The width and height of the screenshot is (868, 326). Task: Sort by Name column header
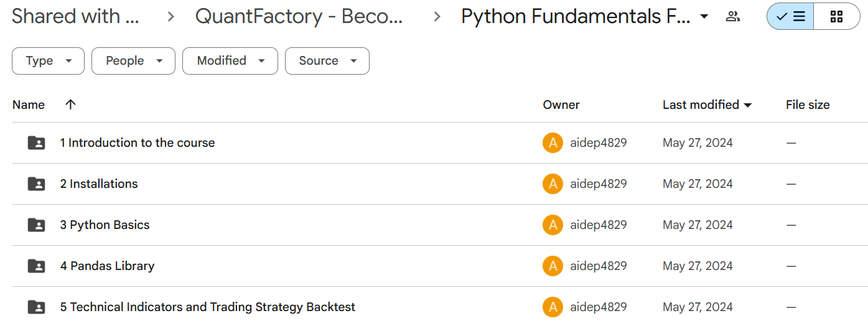(x=29, y=105)
